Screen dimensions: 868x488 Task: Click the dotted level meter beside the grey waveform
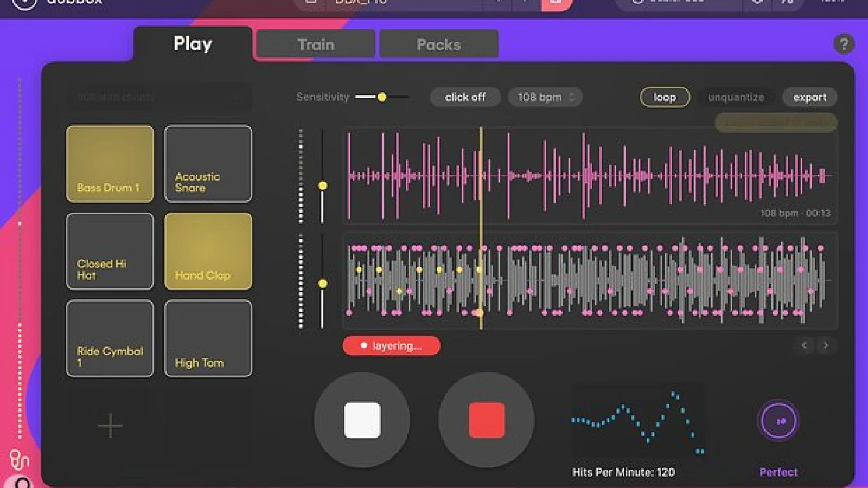tap(301, 281)
